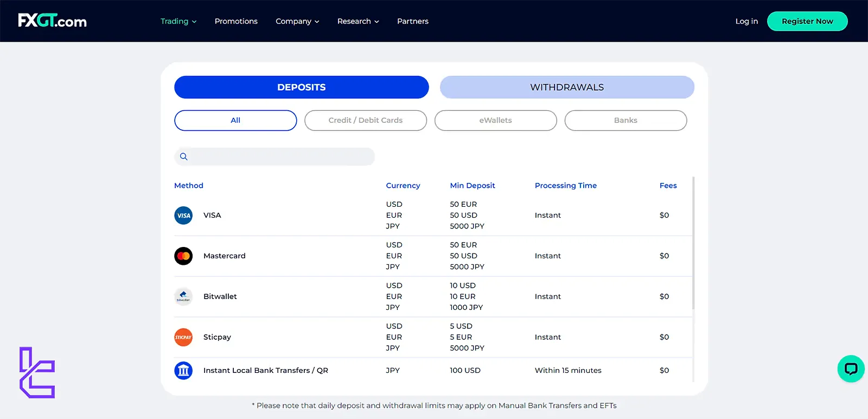Click the search magnifier icon
868x419 pixels.
184,157
